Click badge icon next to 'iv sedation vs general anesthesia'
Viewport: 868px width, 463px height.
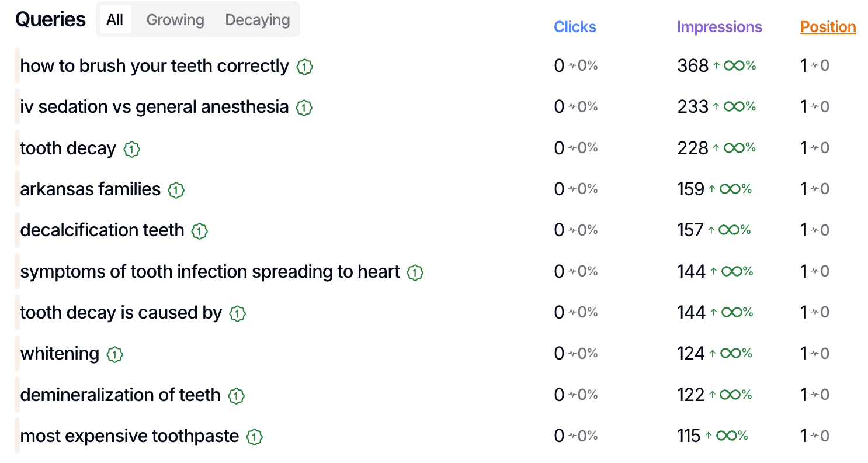click(304, 108)
